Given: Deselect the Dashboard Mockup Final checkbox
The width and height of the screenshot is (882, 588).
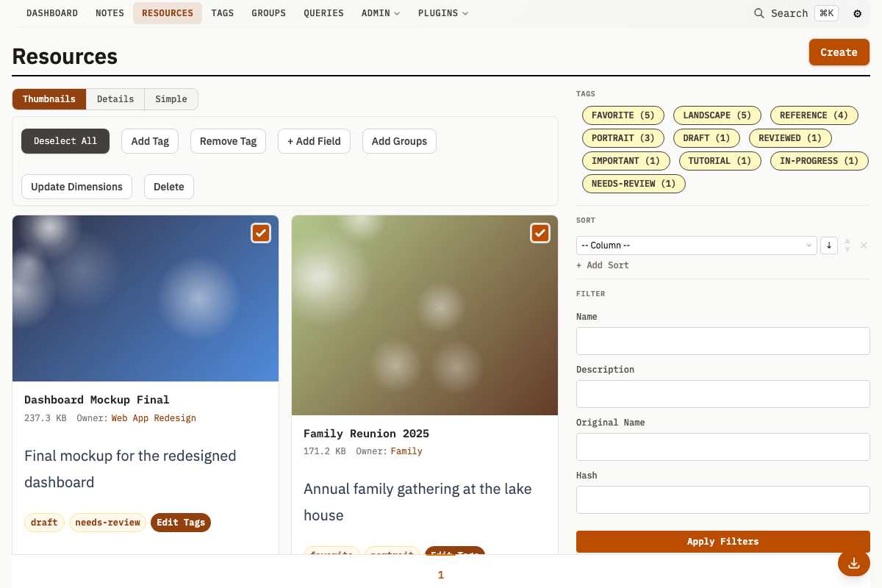Looking at the screenshot, I should (x=261, y=233).
